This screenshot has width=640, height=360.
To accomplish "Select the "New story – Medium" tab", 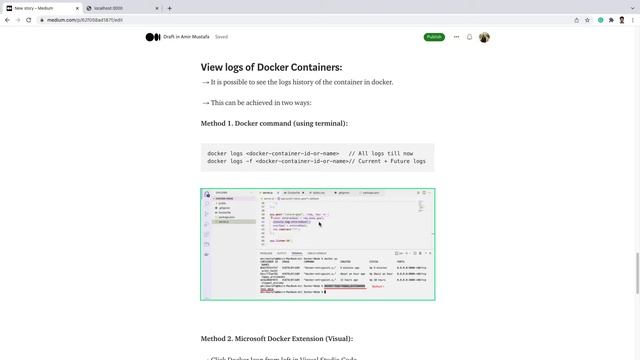I will [x=42, y=8].
